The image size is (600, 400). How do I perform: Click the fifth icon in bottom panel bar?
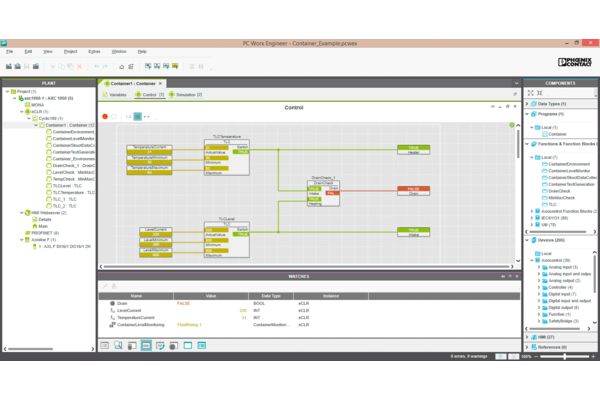coord(160,346)
